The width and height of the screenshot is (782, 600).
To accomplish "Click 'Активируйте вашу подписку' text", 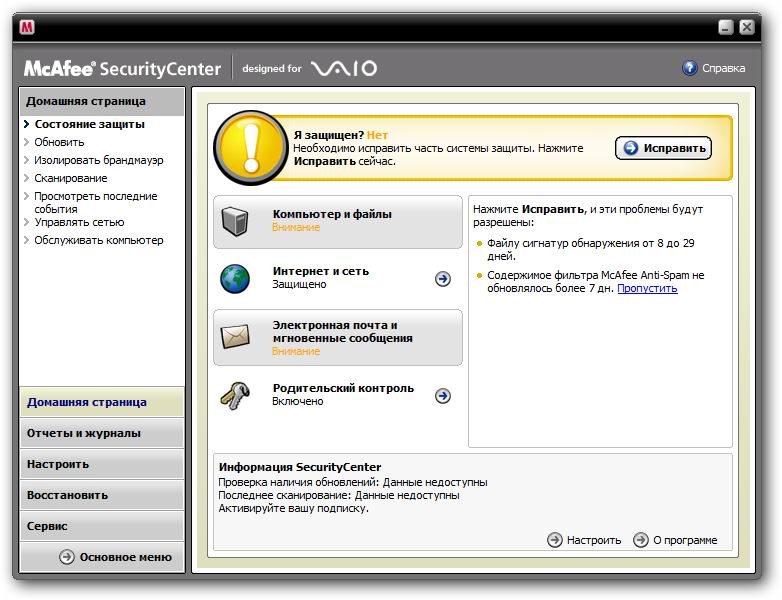I will [294, 508].
